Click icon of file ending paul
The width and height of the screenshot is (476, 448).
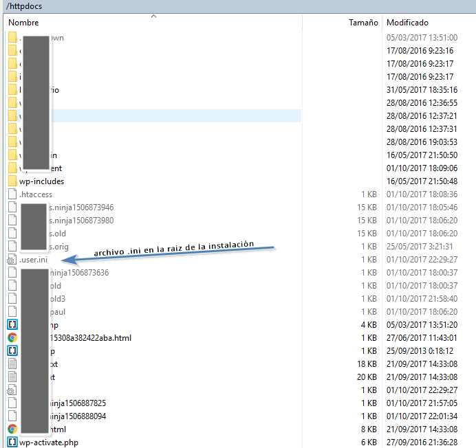click(12, 311)
